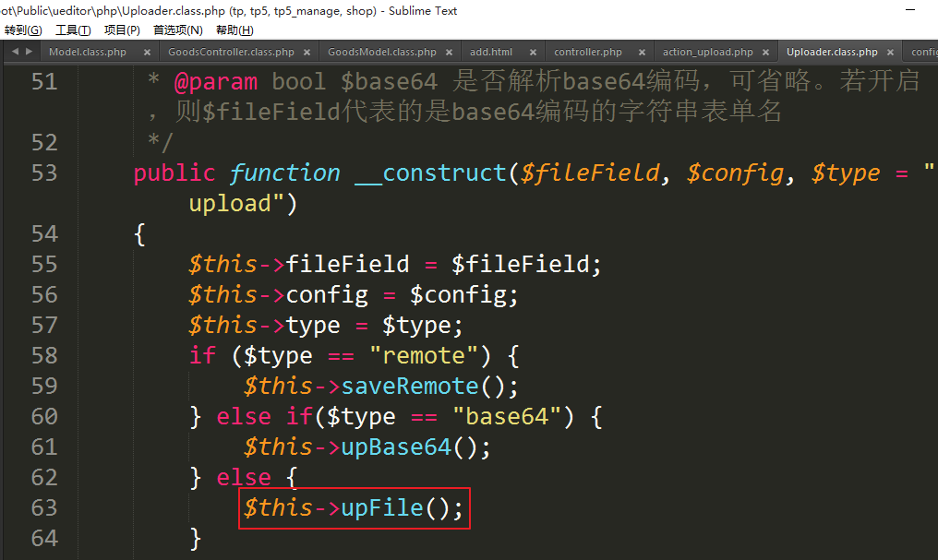Open the 首选项(N) preferences menu
Image resolution: width=938 pixels, height=560 pixels.
[x=177, y=30]
